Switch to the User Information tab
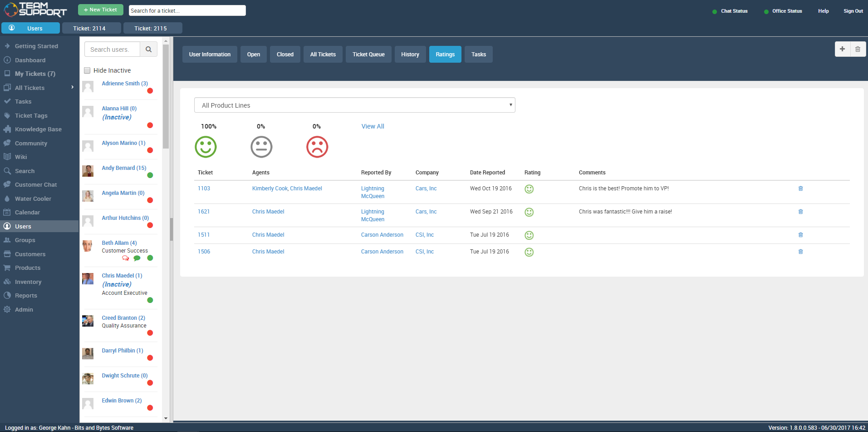 coord(210,55)
